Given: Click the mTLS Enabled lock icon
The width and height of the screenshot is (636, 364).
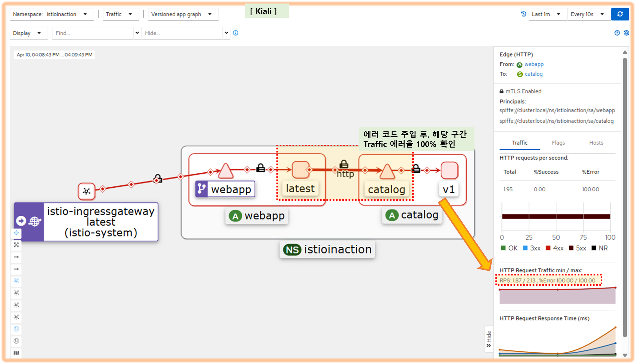Looking at the screenshot, I should pyautogui.click(x=501, y=91).
